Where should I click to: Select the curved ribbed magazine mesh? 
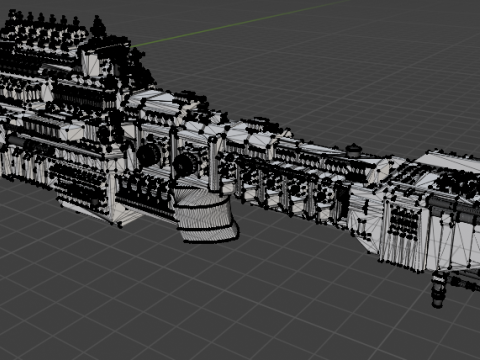(206, 214)
